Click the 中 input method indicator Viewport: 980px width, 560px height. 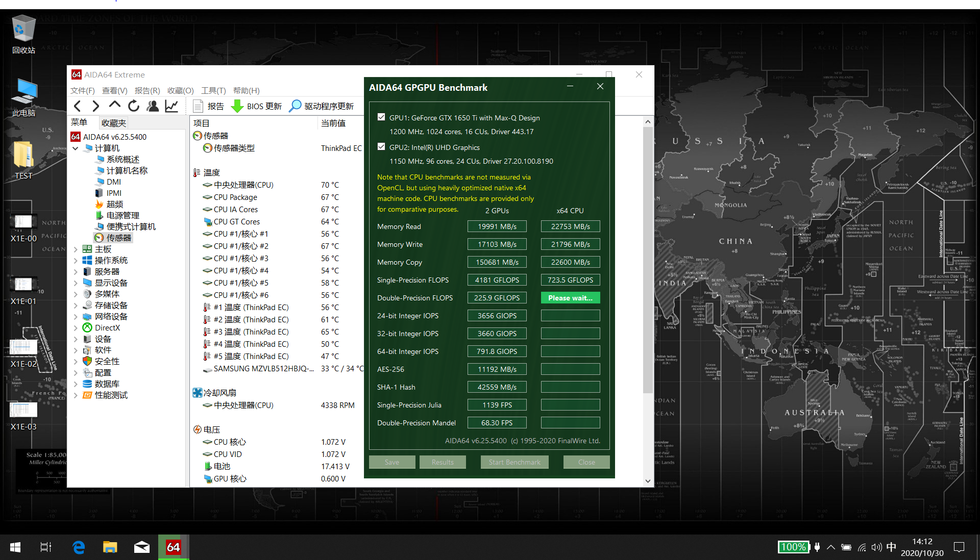pos(891,547)
